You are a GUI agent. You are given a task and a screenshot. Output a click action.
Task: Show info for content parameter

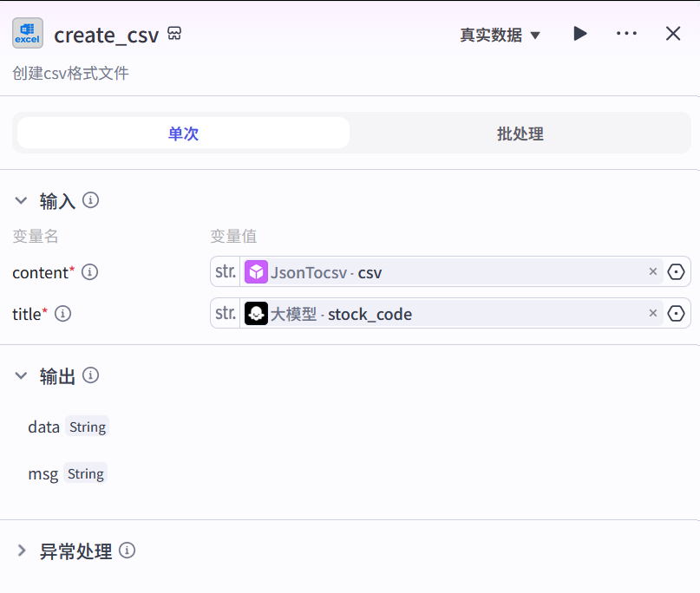coord(89,271)
